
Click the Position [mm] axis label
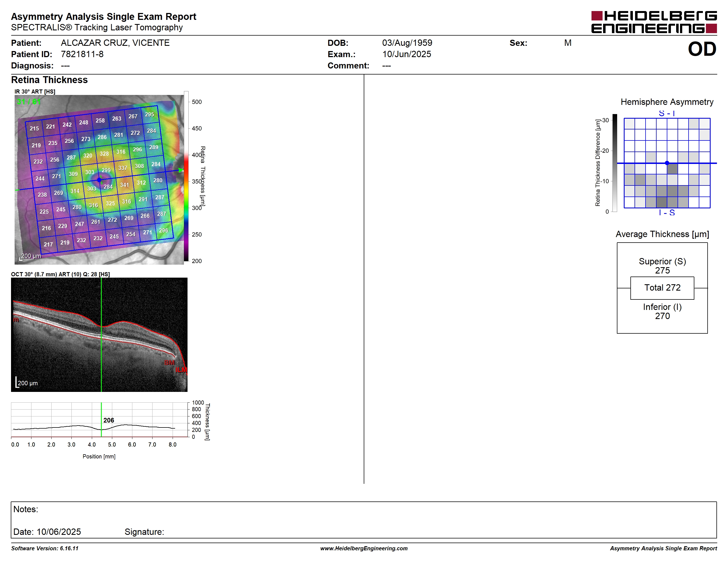point(99,456)
